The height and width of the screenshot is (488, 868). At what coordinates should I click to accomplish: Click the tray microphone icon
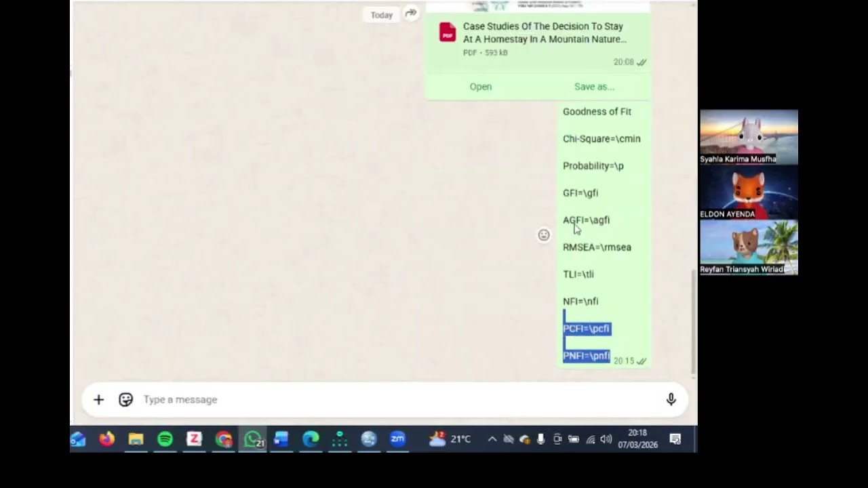pos(540,439)
